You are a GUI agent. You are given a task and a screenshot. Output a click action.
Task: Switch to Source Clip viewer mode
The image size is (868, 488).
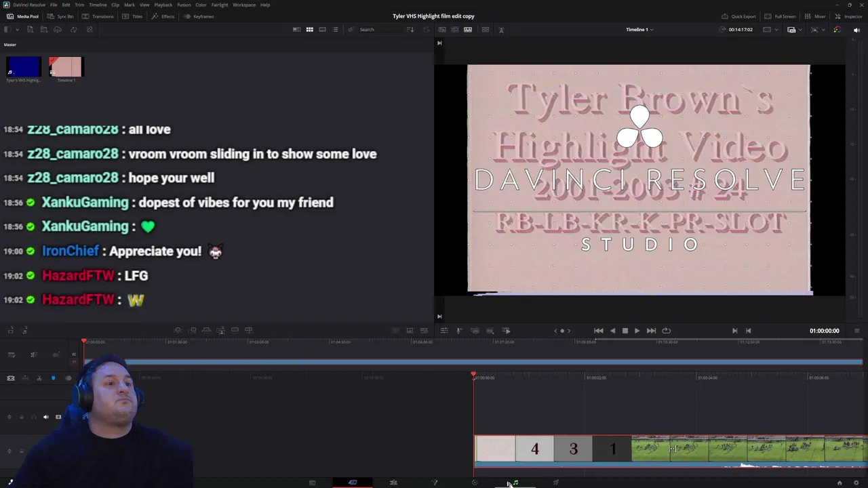point(442,30)
